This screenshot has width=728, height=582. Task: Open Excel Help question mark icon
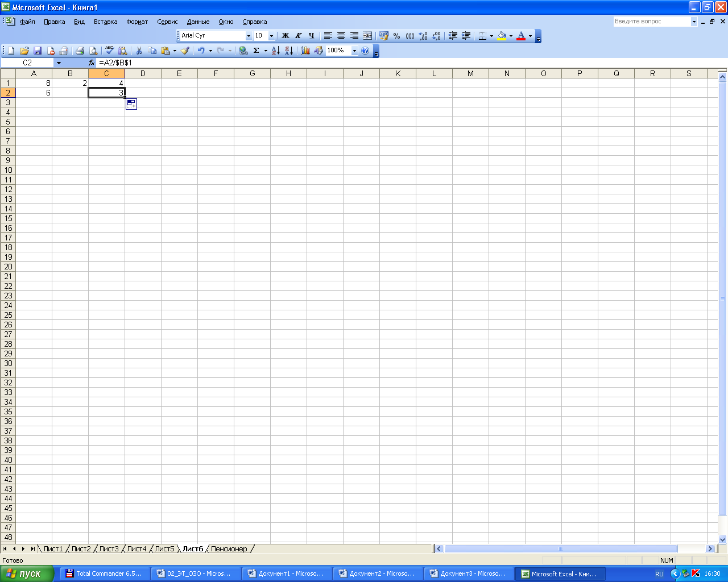pyautogui.click(x=365, y=51)
